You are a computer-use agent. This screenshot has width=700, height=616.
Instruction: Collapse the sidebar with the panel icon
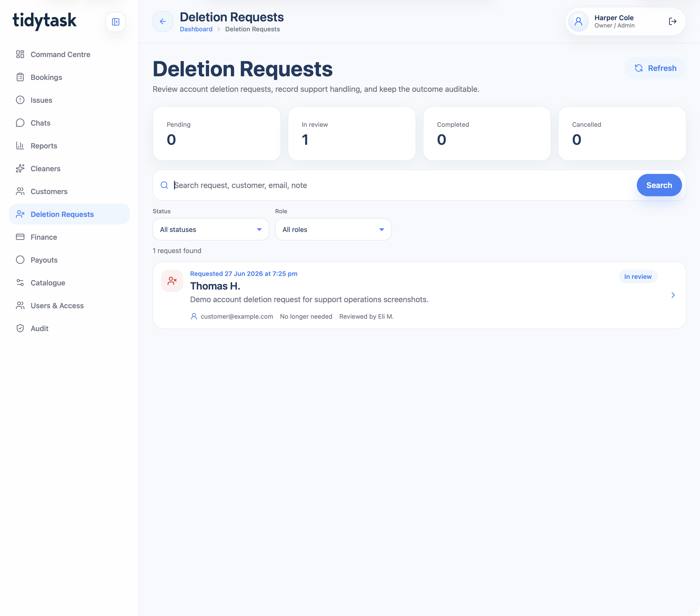pyautogui.click(x=115, y=22)
